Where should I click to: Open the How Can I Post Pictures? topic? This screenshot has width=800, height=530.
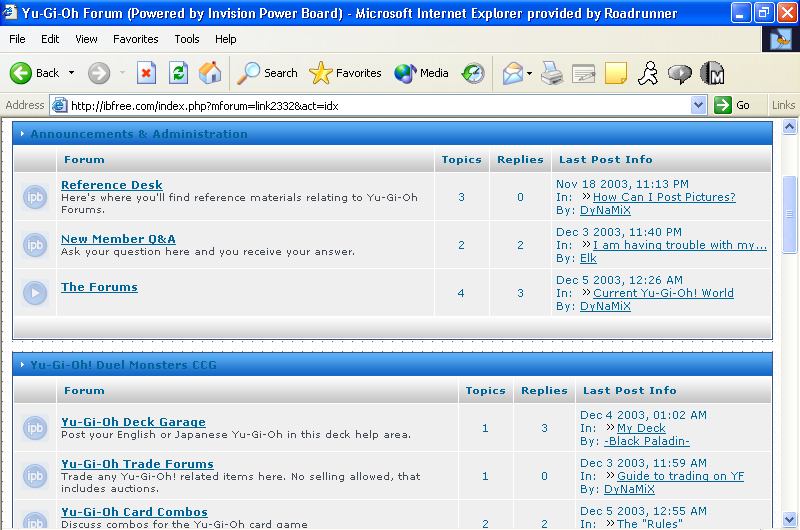pyautogui.click(x=664, y=197)
